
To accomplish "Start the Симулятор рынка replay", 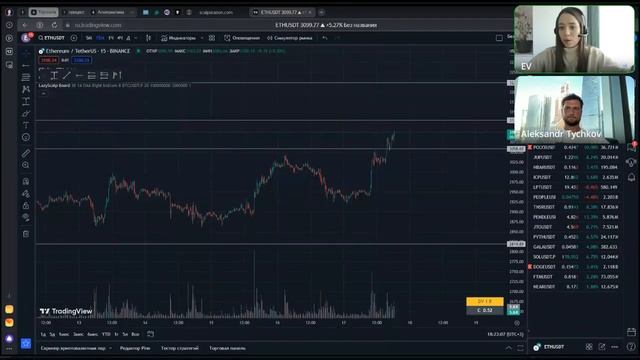I will 290,38.
